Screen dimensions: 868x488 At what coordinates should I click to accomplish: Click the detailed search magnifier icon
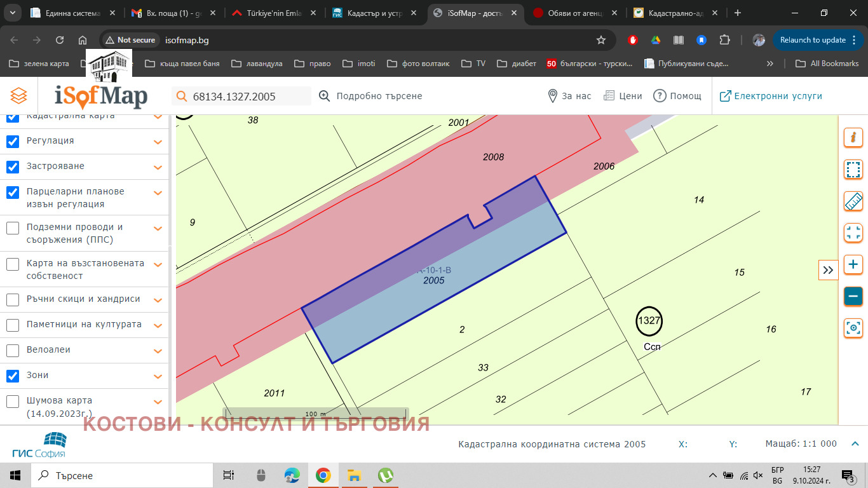coord(324,95)
